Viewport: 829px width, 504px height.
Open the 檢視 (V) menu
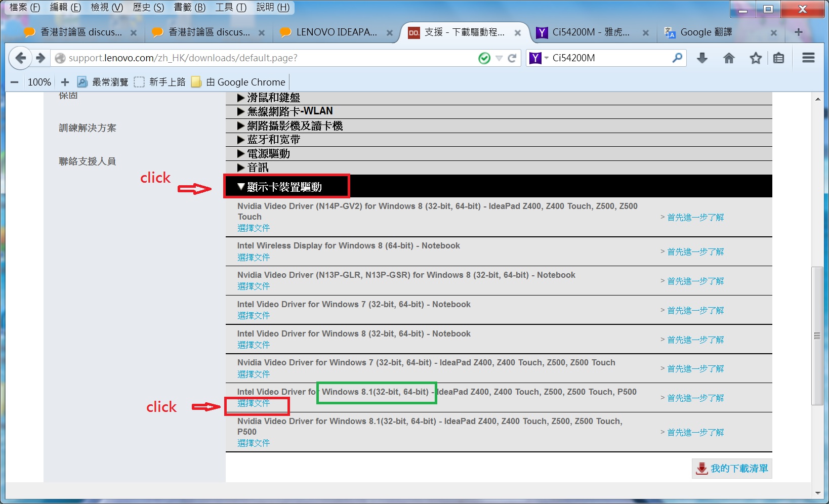(107, 7)
